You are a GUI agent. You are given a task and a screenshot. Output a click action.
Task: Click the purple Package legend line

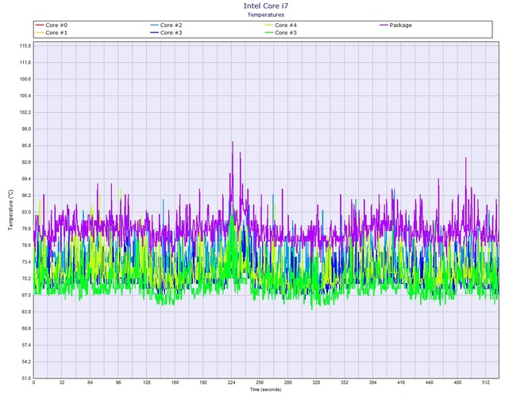pyautogui.click(x=384, y=25)
